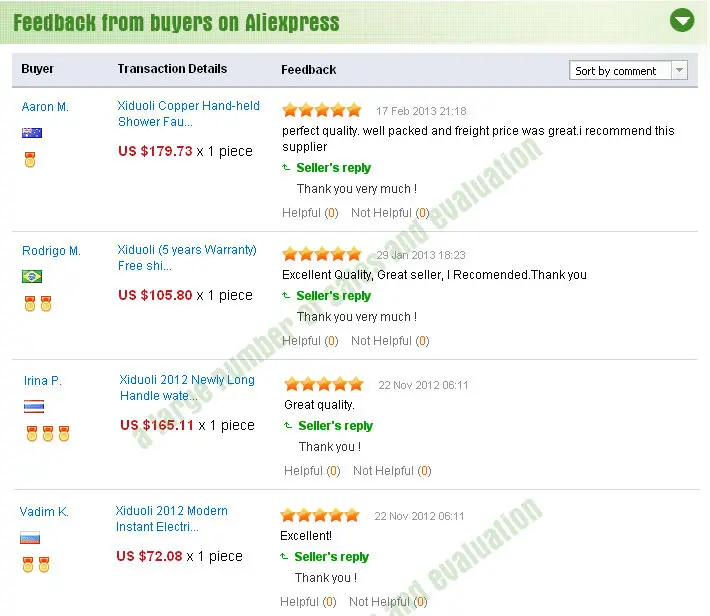710x616 pixels.
Task: Click Rodrigo M.'s Brazil flag icon
Action: point(32,276)
